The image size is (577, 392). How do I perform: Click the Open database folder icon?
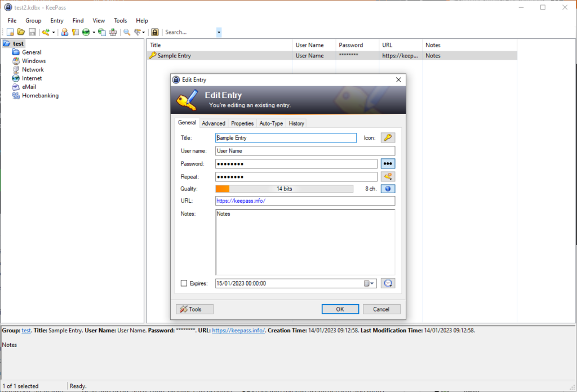21,32
